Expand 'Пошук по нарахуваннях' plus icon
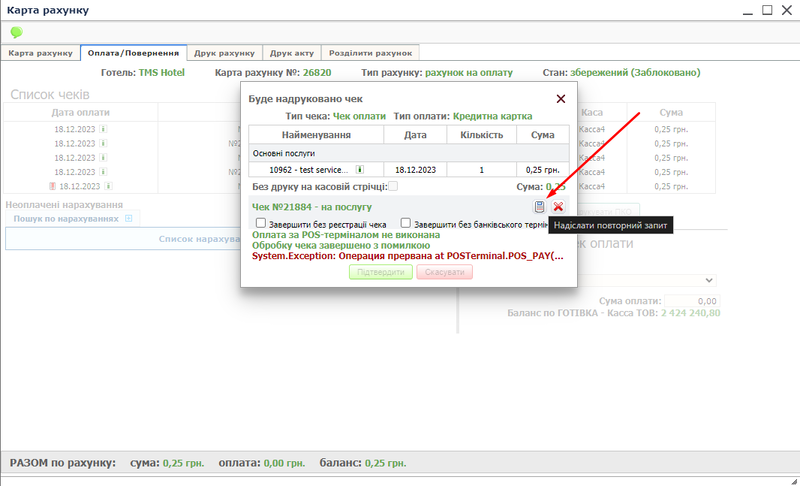The width and height of the screenshot is (800, 486). tap(128, 218)
